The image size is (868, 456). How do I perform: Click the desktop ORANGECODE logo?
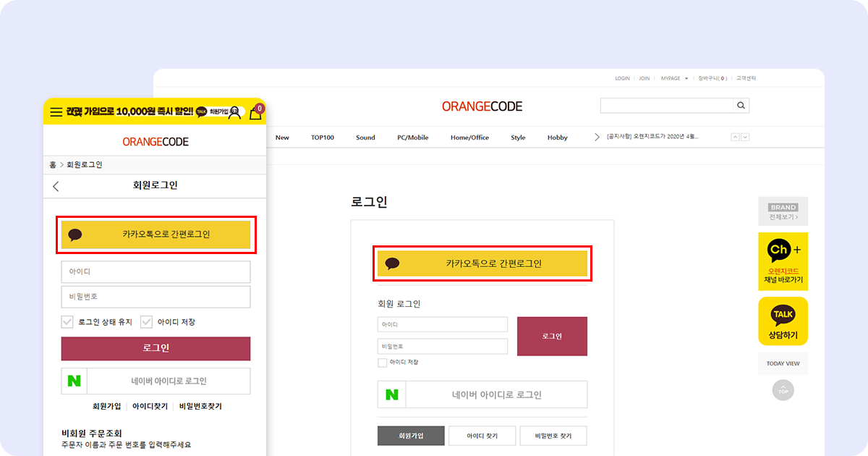(482, 106)
